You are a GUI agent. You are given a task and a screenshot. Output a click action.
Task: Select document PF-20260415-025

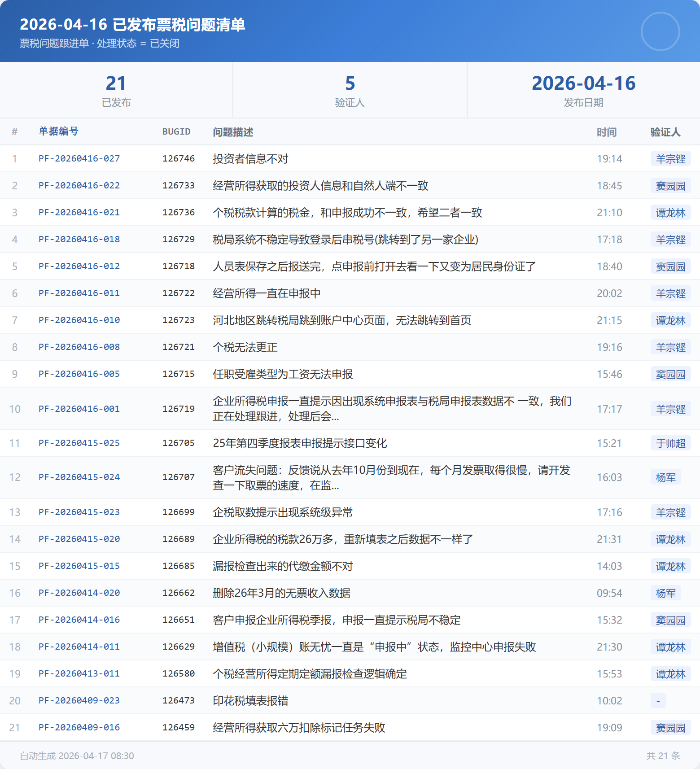pos(79,443)
